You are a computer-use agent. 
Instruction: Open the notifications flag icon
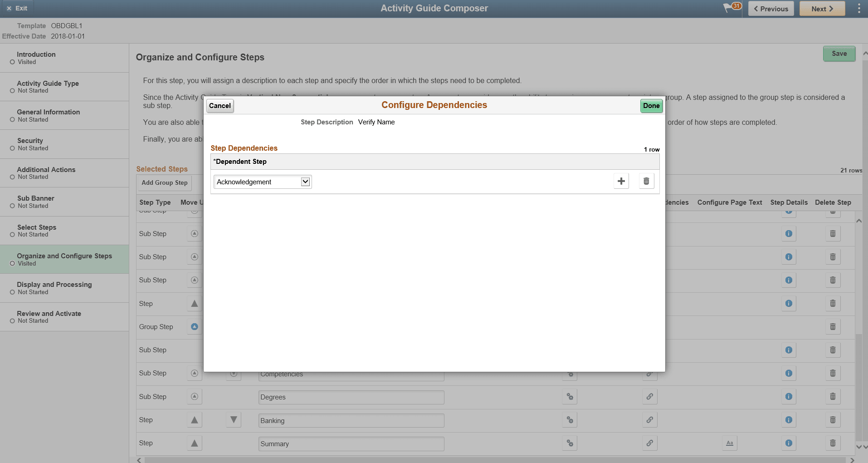729,8
